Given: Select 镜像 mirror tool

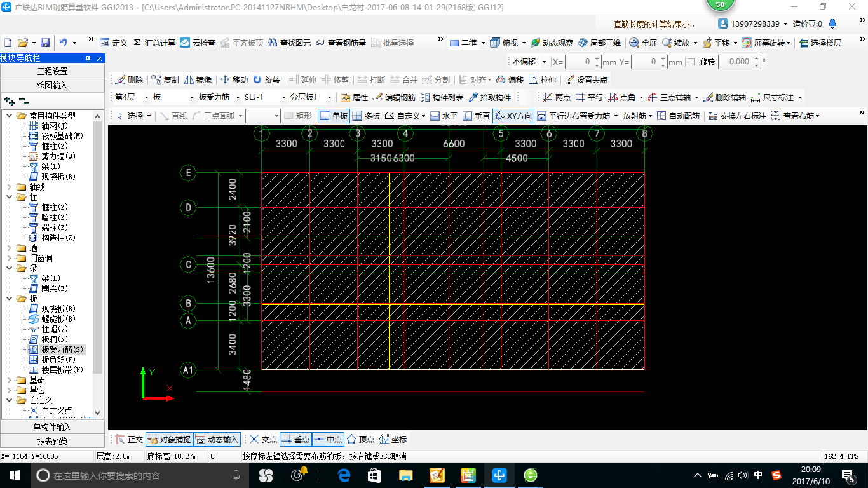Looking at the screenshot, I should 198,79.
